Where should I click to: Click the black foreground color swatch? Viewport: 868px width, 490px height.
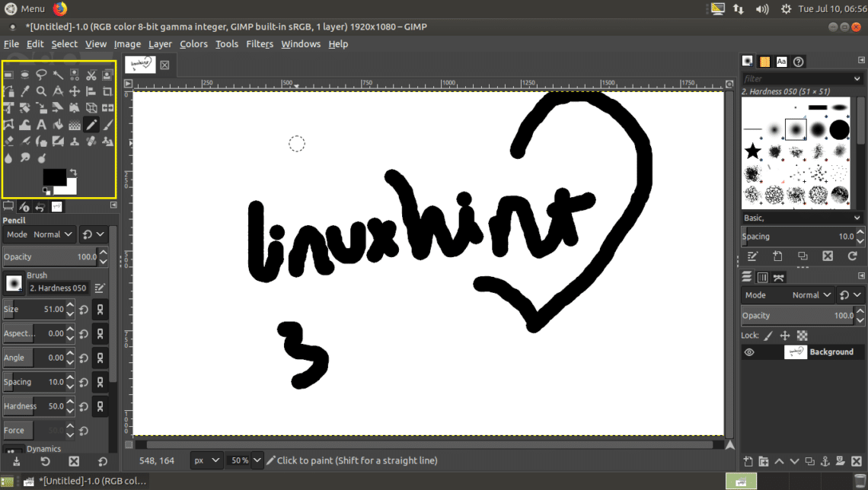tap(54, 177)
